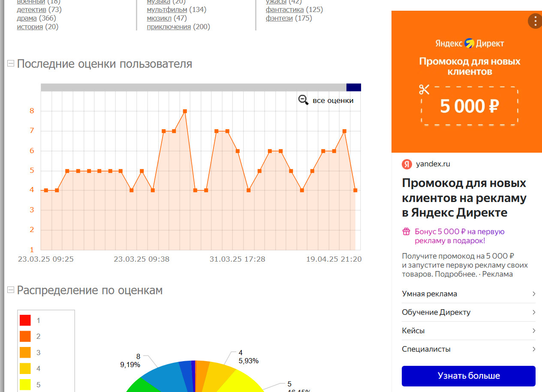Viewport: 542px width, 392px height.
Task: Click the red legend swatch for rating 1
Action: [x=25, y=320]
